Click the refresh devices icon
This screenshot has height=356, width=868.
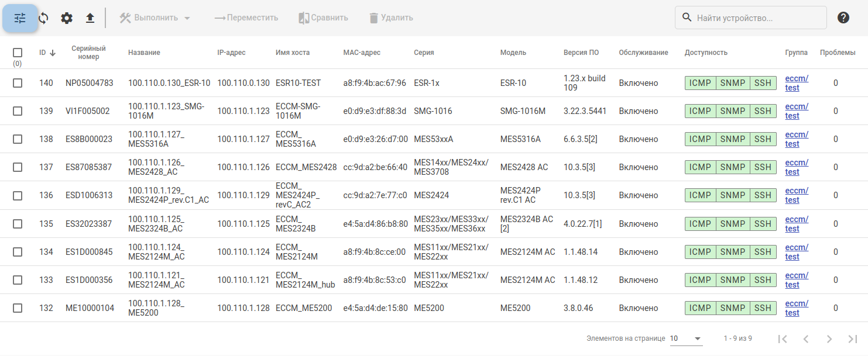click(43, 18)
